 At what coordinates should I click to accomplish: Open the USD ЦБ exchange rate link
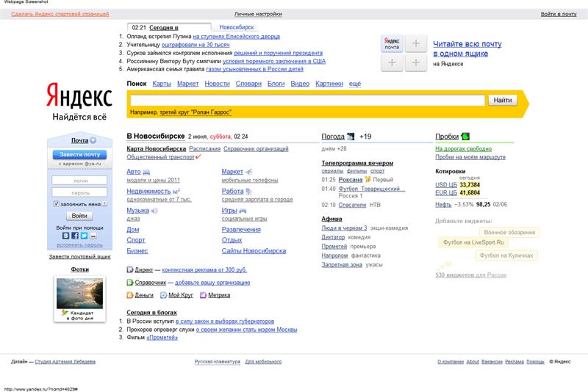click(x=446, y=184)
